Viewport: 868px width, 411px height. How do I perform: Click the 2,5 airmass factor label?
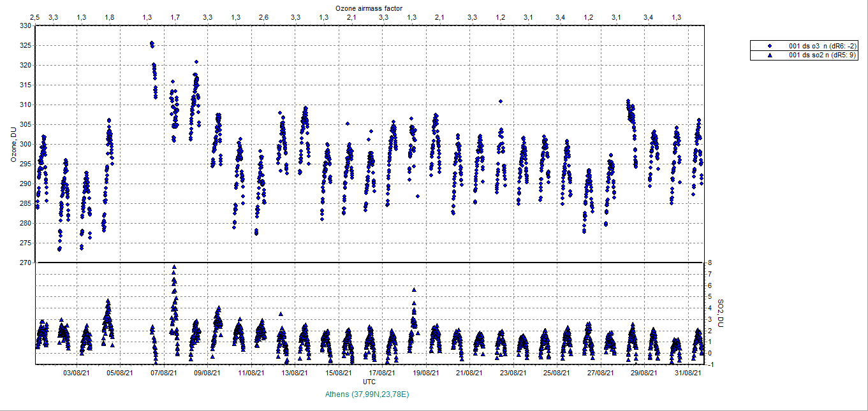[35, 17]
